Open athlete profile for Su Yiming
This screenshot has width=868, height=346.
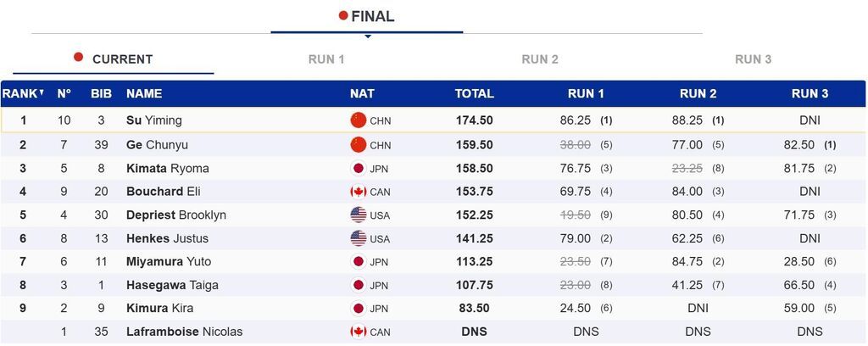[x=154, y=120]
